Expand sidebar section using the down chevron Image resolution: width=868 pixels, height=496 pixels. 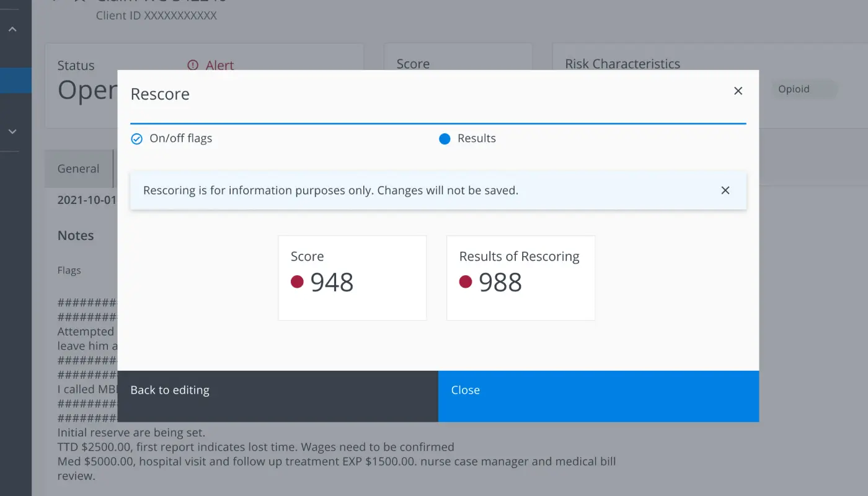point(12,131)
